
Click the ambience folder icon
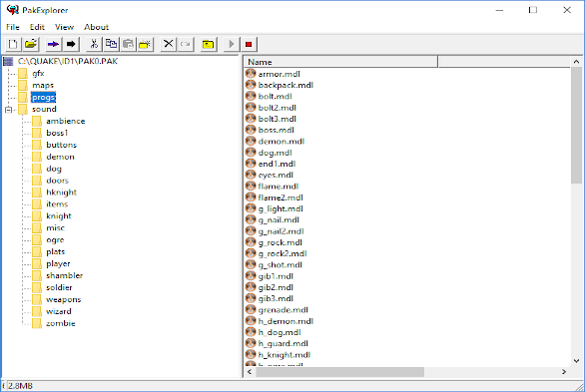[37, 121]
